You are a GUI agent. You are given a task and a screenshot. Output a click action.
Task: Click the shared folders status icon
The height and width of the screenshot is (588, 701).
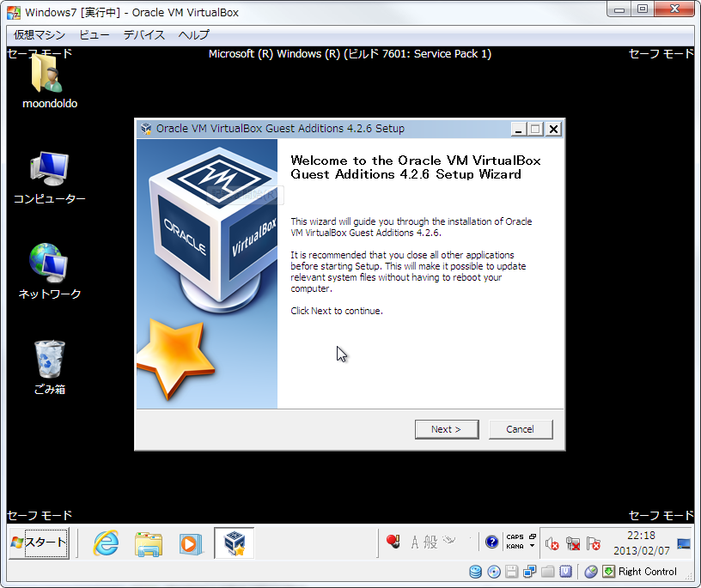(x=548, y=572)
